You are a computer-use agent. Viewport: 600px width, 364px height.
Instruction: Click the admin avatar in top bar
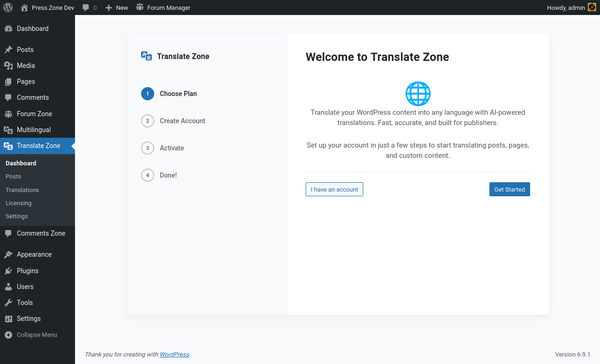tap(592, 7)
